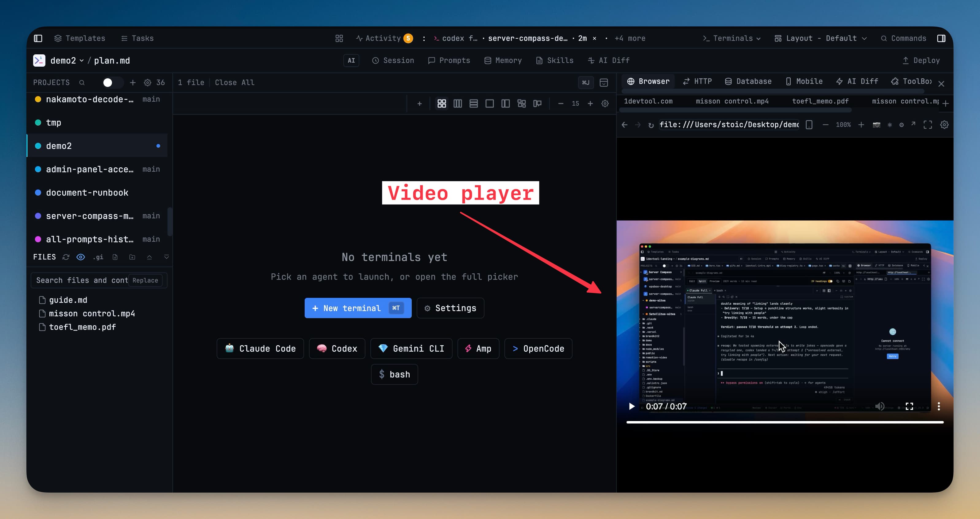Image resolution: width=980 pixels, height=519 pixels.
Task: Go back in the browser panel
Action: tap(624, 125)
